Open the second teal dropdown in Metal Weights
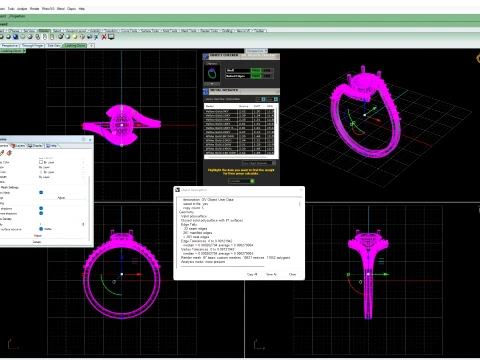The width and height of the screenshot is (480, 360). tap(276, 99)
